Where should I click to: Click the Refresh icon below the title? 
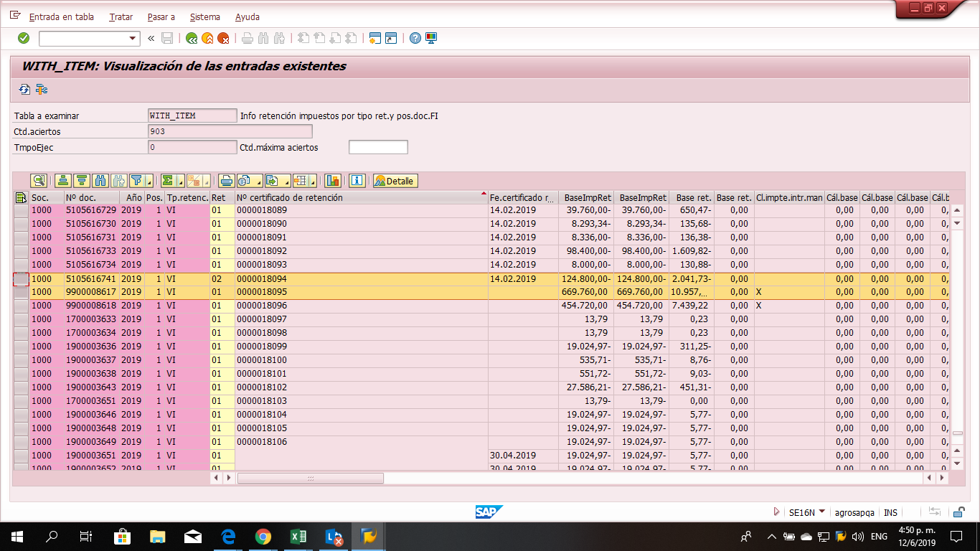24,90
